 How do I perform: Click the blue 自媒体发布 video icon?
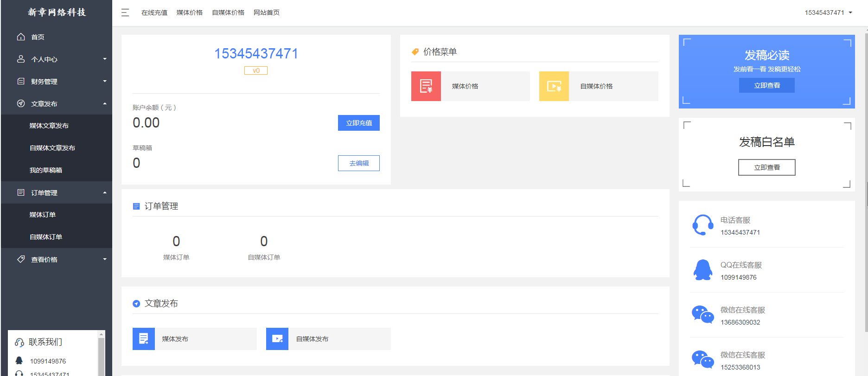click(x=277, y=339)
